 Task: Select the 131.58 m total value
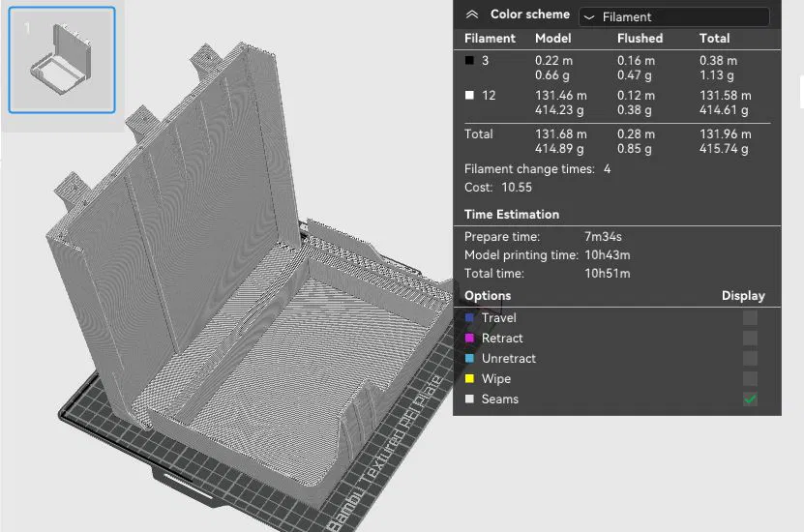tap(726, 96)
